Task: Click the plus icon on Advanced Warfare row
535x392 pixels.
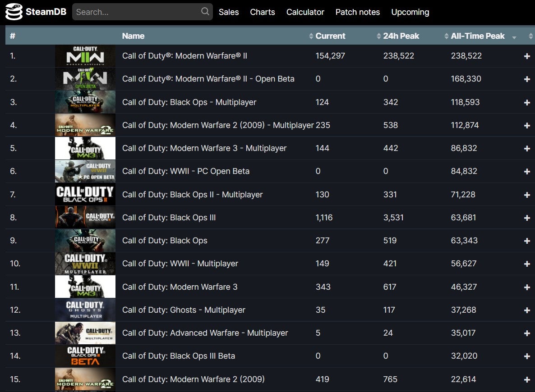Action: [526, 333]
